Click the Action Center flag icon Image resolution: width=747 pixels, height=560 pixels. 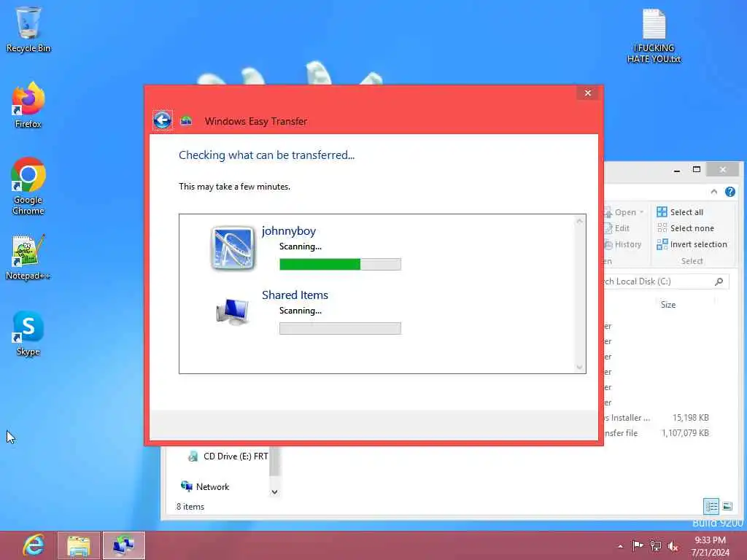tap(638, 545)
